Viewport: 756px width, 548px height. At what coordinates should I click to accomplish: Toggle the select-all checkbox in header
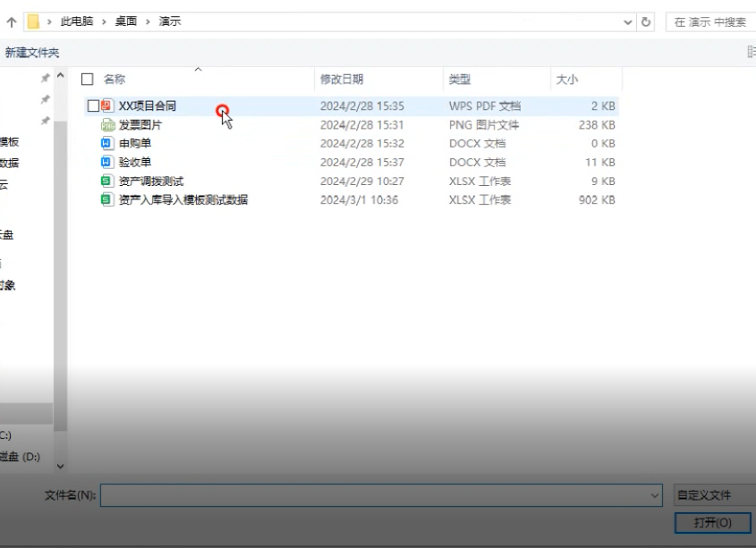pyautogui.click(x=88, y=80)
